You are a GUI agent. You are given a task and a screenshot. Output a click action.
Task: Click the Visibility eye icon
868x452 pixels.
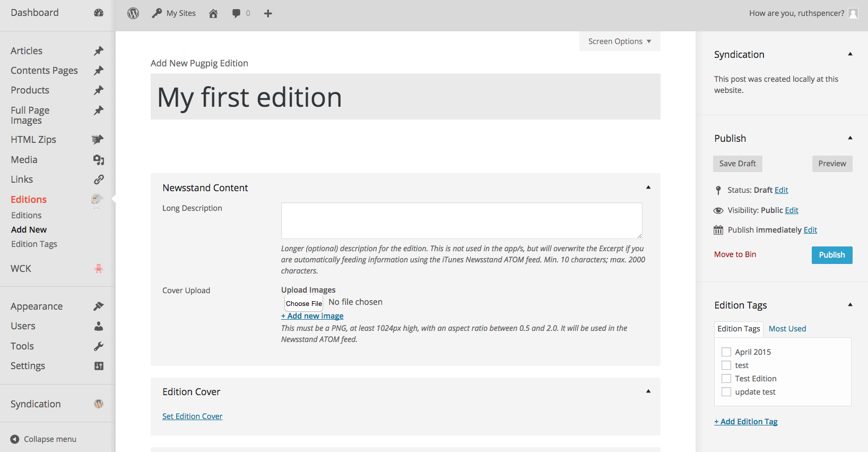click(718, 210)
